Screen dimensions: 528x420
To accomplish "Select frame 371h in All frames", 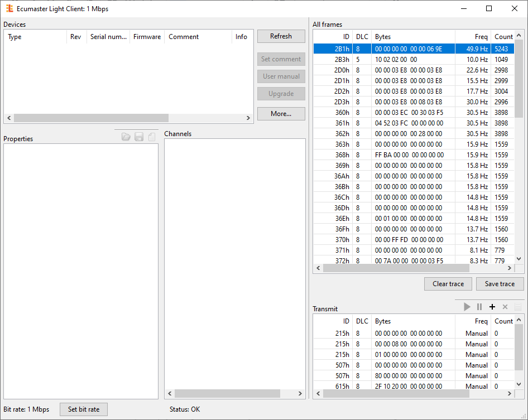I will point(414,250).
